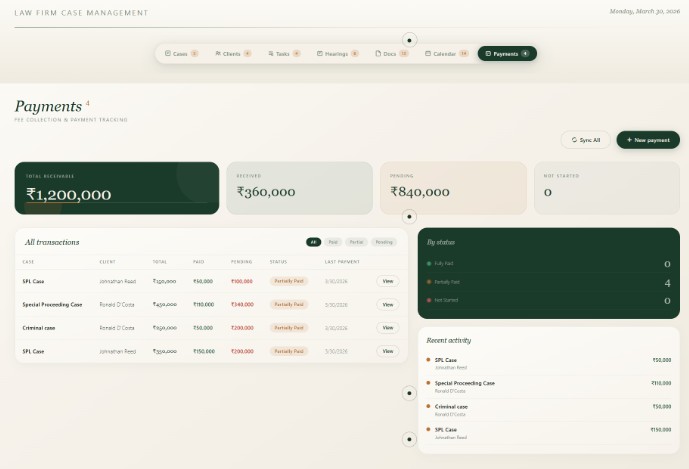Click the Hearings icon in navigation
The width and height of the screenshot is (689, 469).
pyautogui.click(x=320, y=53)
